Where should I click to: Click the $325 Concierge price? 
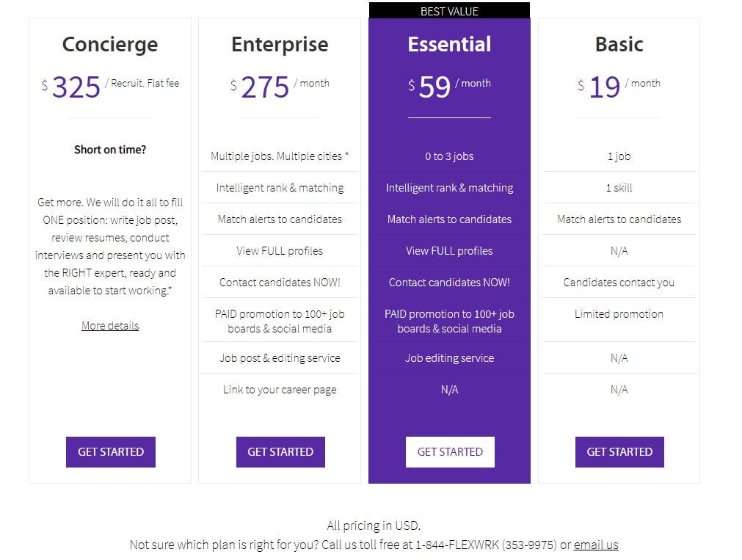point(71,87)
